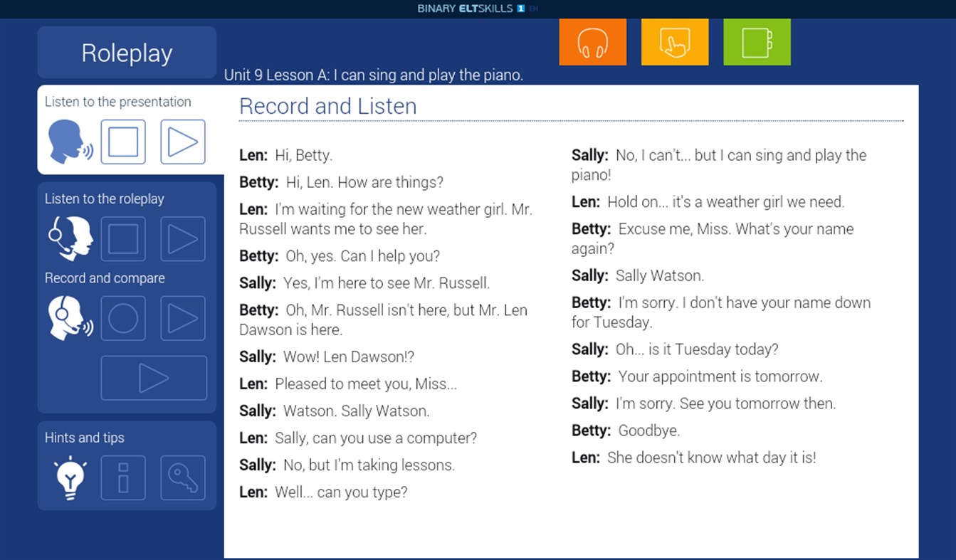Open the green notebook icon
Screen dimensions: 956x560
click(x=756, y=41)
